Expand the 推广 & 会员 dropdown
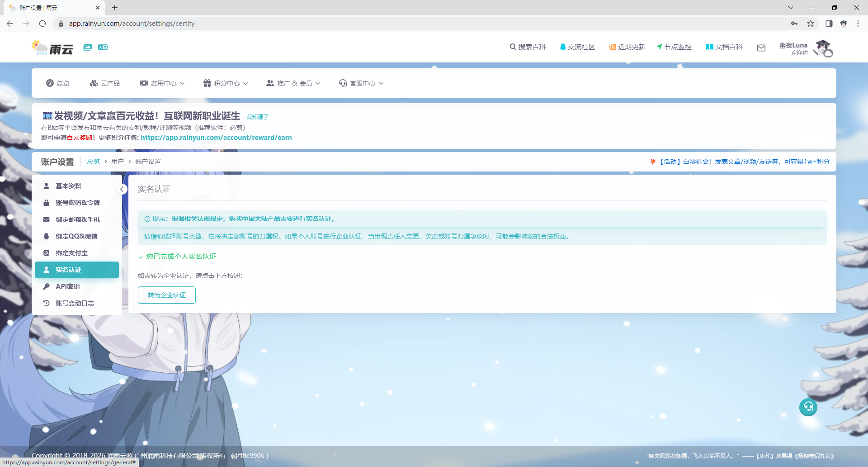The image size is (868, 467). pyautogui.click(x=293, y=83)
